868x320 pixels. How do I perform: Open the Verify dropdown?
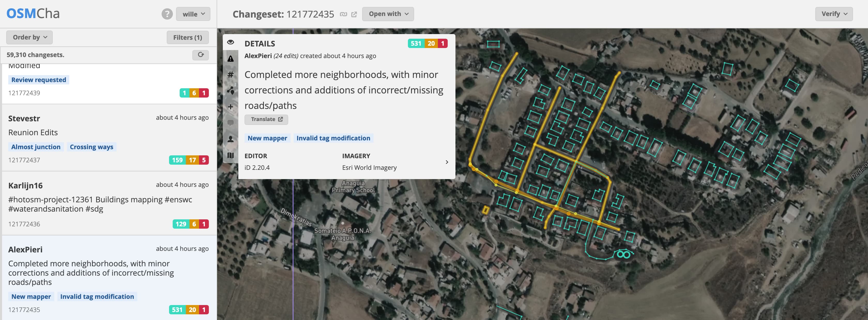(834, 14)
